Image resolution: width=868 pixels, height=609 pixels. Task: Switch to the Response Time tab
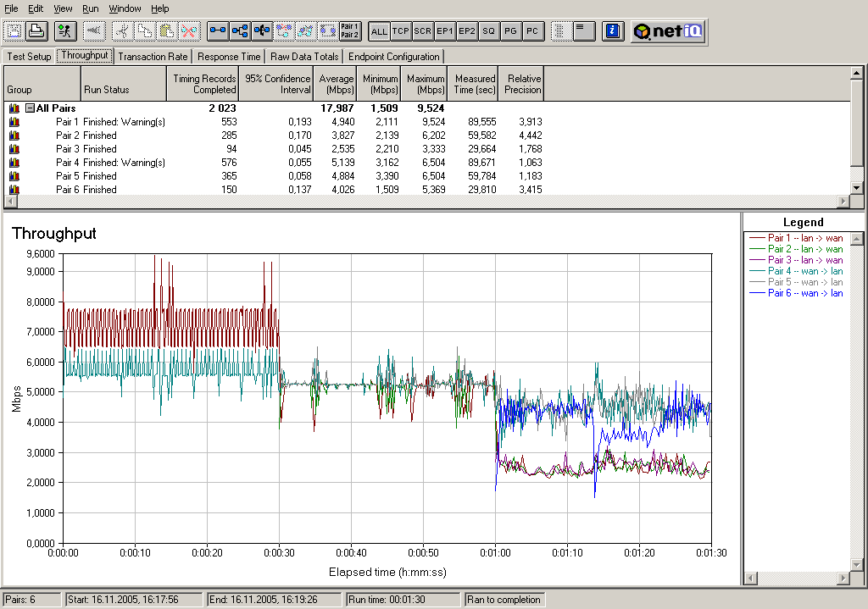tap(229, 57)
